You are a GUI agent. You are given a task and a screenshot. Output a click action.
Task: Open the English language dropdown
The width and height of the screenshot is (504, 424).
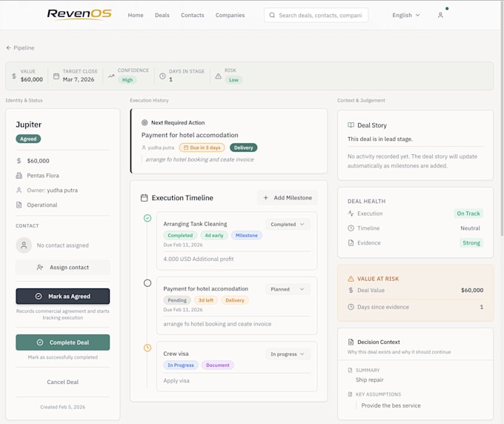click(x=405, y=15)
